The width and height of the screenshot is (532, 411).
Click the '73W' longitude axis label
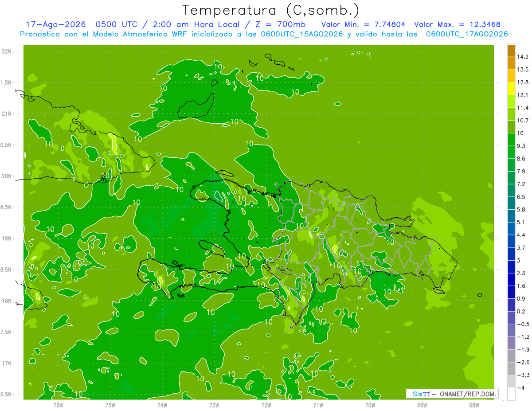click(214, 405)
